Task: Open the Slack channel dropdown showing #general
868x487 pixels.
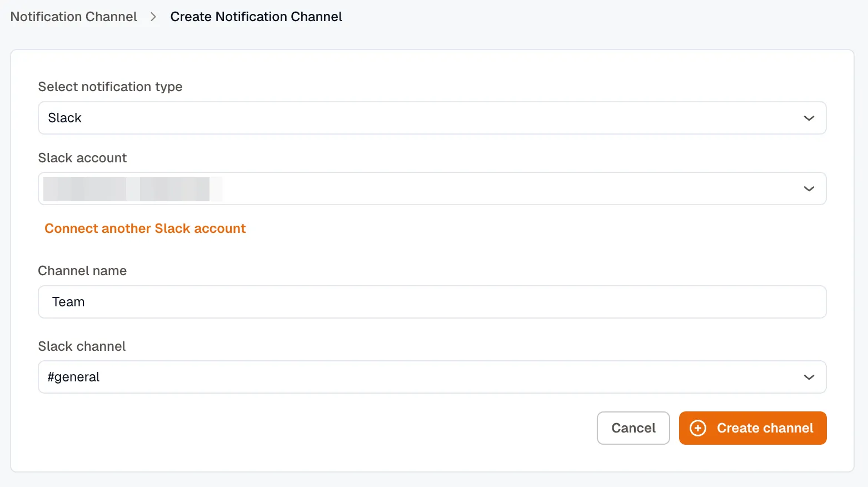Action: pyautogui.click(x=432, y=377)
